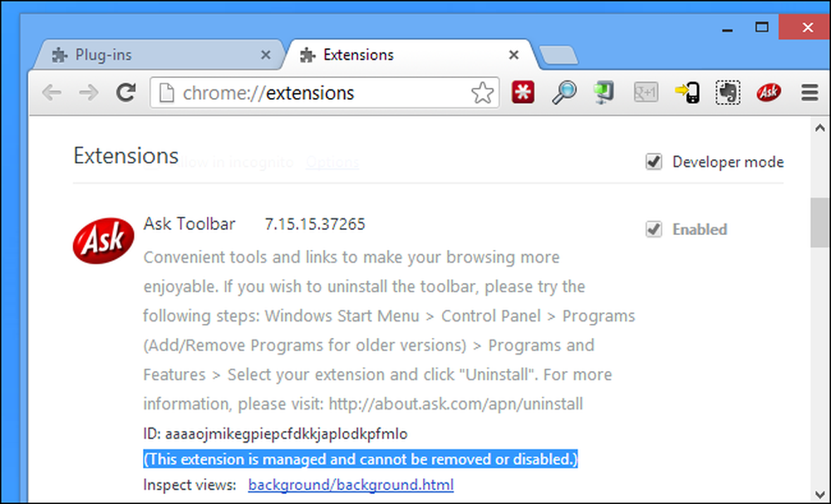Go back with the left arrow
This screenshot has height=504, width=831.
click(52, 93)
